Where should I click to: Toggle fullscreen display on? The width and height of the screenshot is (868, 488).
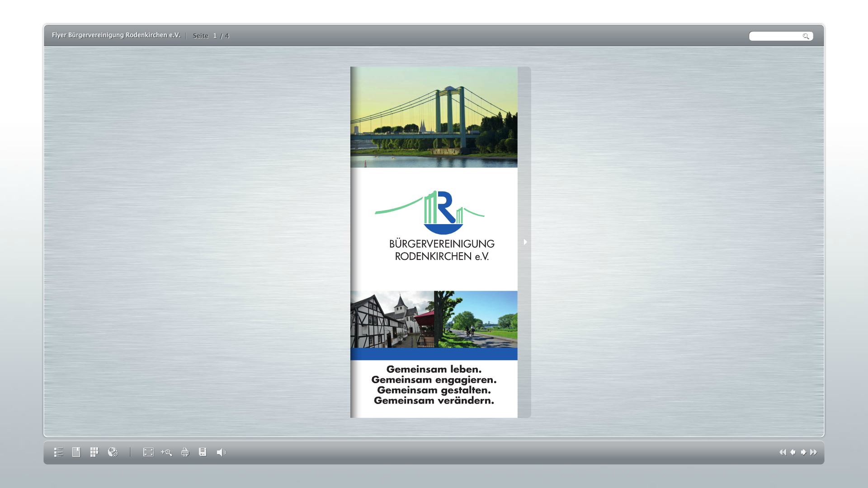point(148,452)
